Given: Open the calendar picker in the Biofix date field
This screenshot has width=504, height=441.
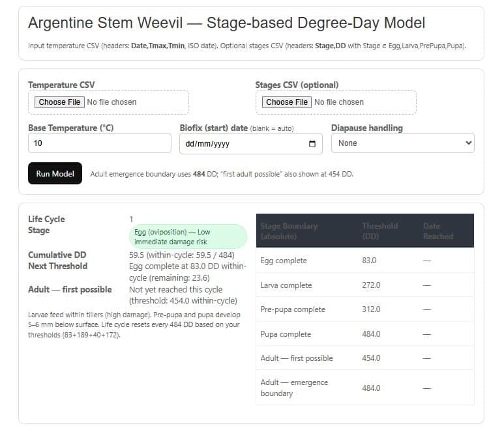Looking at the screenshot, I should pos(312,144).
